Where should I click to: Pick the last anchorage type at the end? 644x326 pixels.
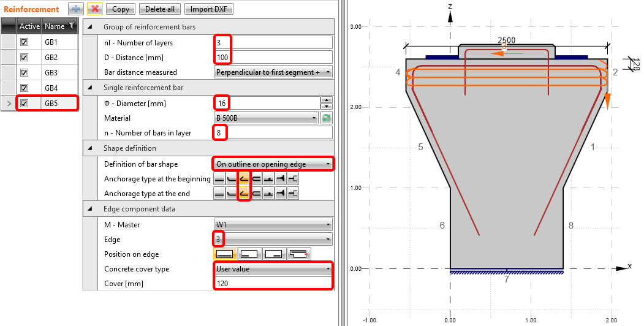[293, 194]
